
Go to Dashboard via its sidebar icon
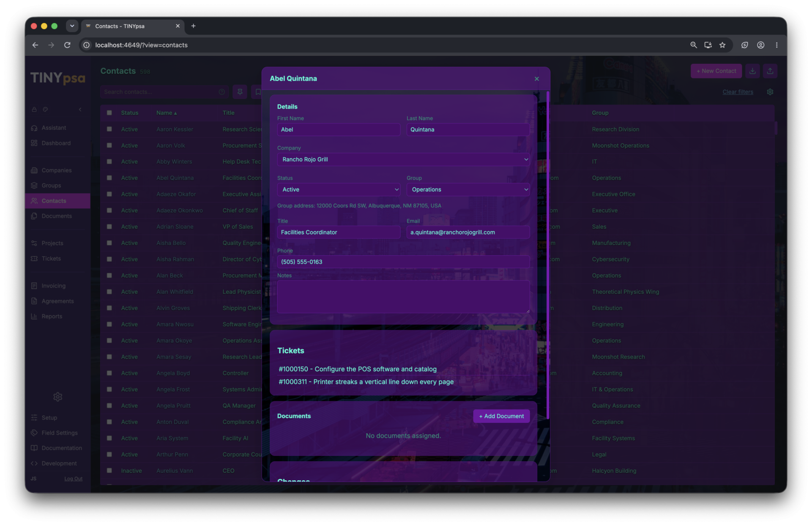click(34, 143)
